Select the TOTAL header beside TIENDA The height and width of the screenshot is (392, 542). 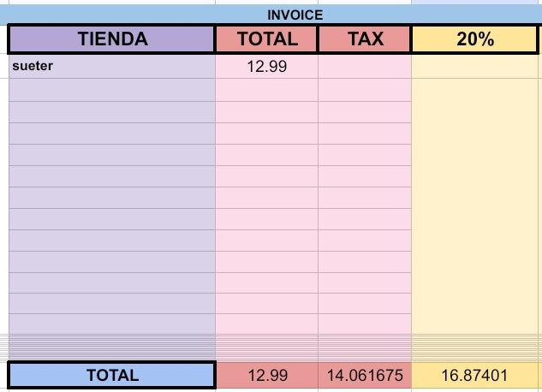pos(267,39)
